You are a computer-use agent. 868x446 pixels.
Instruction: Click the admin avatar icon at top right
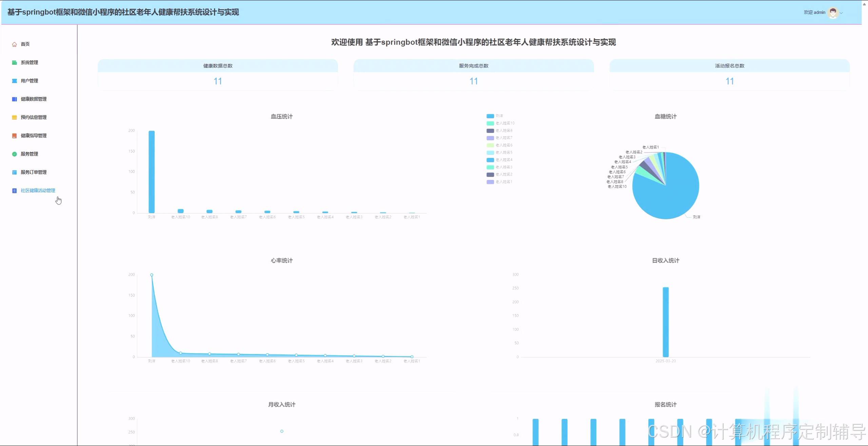[x=833, y=12]
